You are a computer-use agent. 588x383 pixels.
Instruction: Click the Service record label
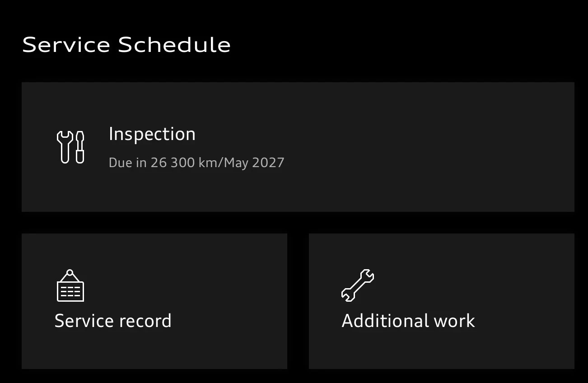(x=113, y=321)
